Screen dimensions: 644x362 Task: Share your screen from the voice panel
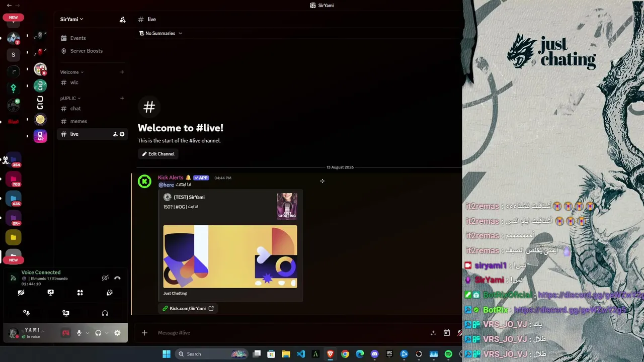tap(51, 293)
